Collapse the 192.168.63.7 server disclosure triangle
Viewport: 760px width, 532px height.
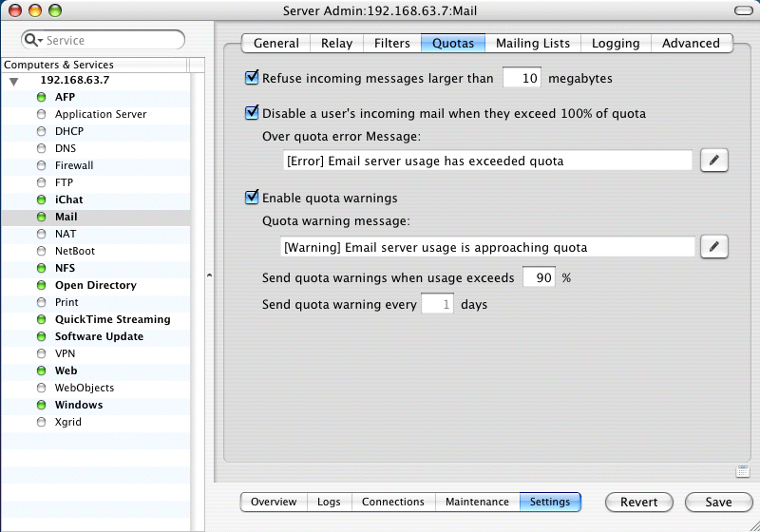pos(14,81)
